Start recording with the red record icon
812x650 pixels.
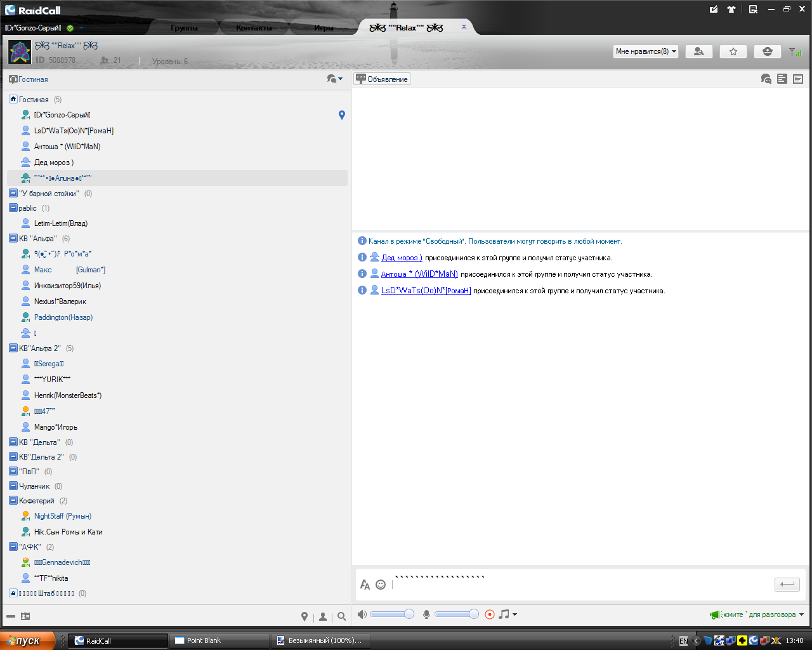click(x=490, y=614)
